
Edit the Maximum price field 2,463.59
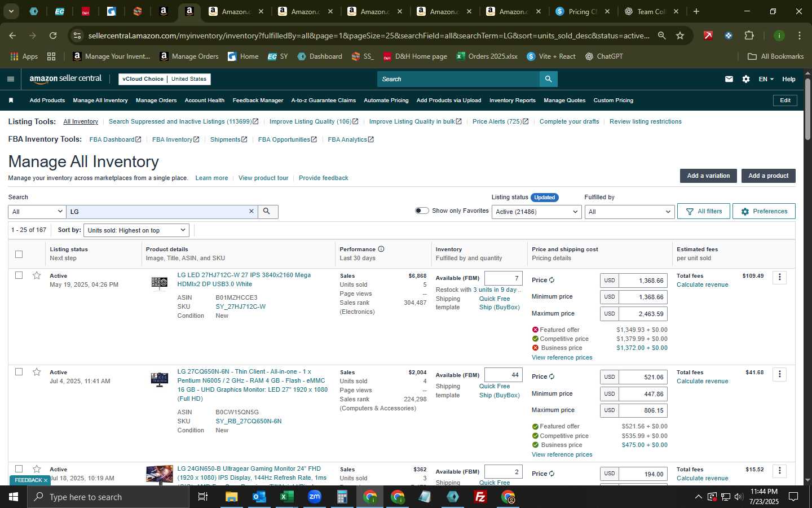643,313
